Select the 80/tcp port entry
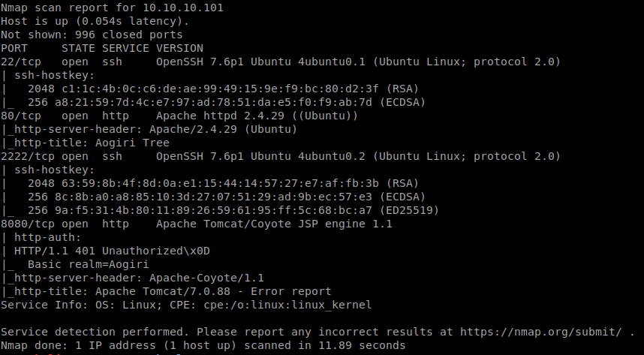The image size is (644, 355). [x=18, y=116]
